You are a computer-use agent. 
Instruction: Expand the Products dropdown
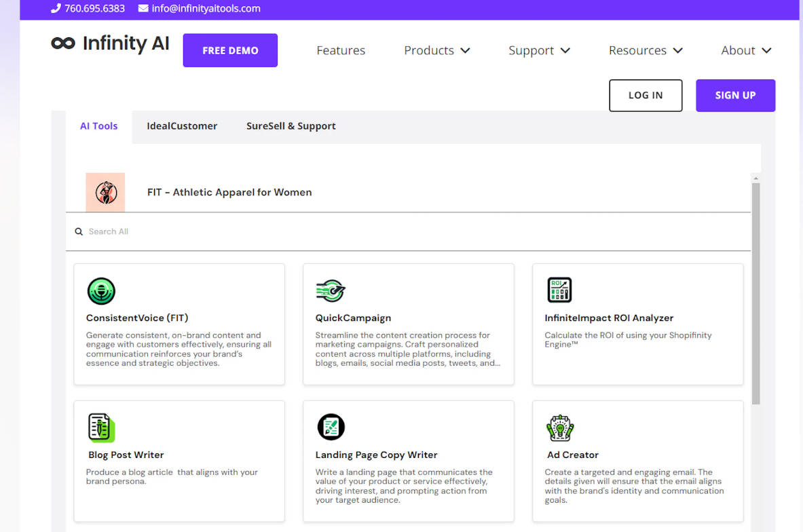(x=436, y=50)
